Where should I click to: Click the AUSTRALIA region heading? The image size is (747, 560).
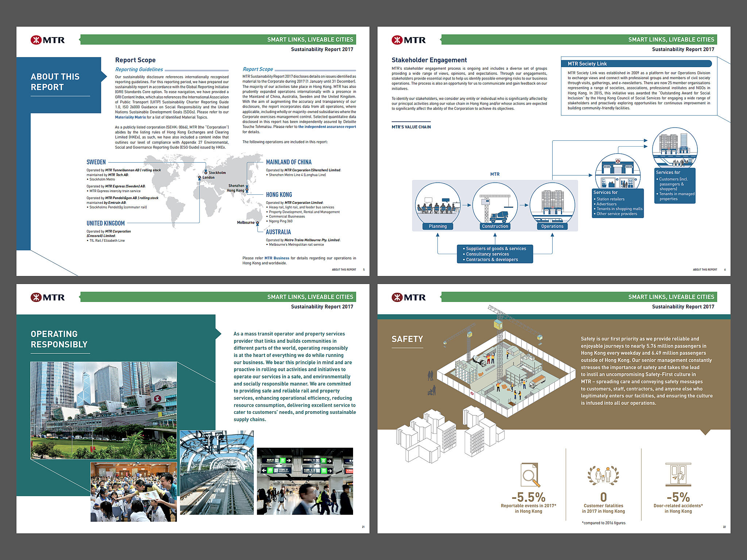[278, 232]
